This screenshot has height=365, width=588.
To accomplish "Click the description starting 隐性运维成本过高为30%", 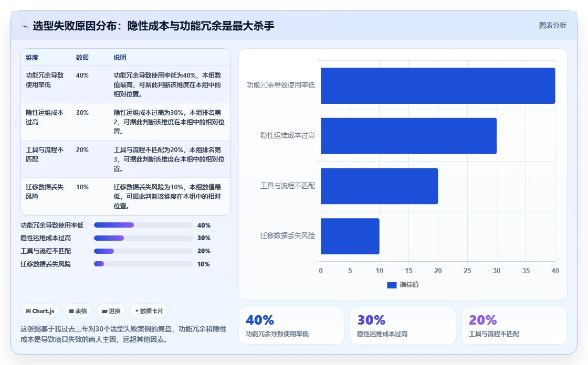I will pos(169,122).
